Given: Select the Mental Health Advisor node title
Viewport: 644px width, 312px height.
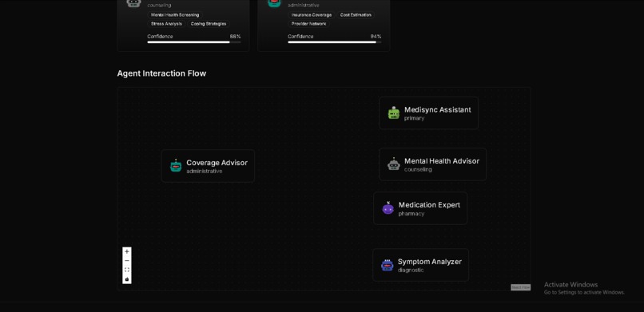Looking at the screenshot, I should 442,161.
